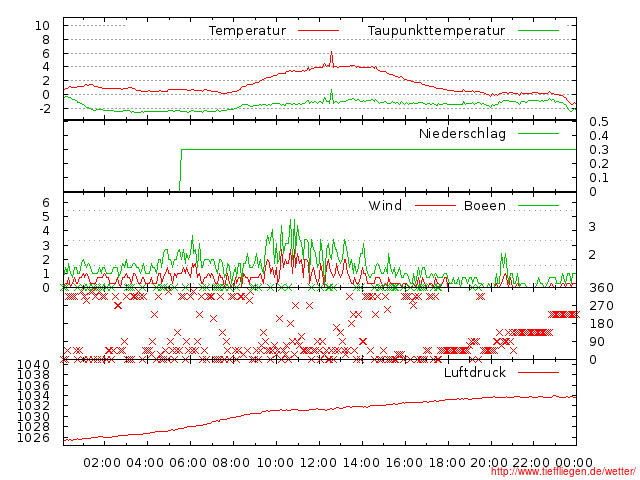
Task: Click the 0.1 precipitation axis value
Action: (599, 178)
